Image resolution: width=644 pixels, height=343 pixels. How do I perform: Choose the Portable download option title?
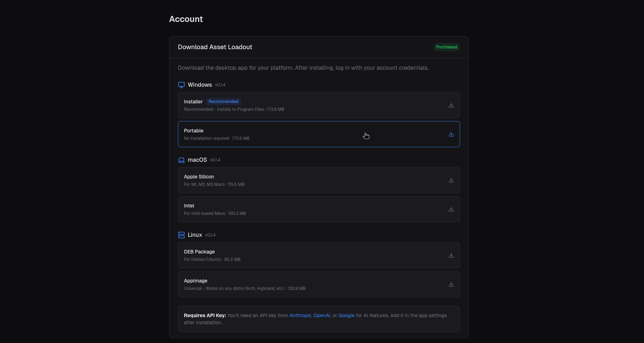(x=193, y=131)
